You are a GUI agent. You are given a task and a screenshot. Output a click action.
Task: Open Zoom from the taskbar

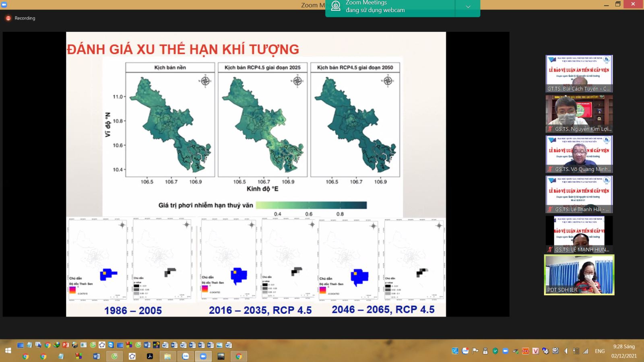[203, 356]
